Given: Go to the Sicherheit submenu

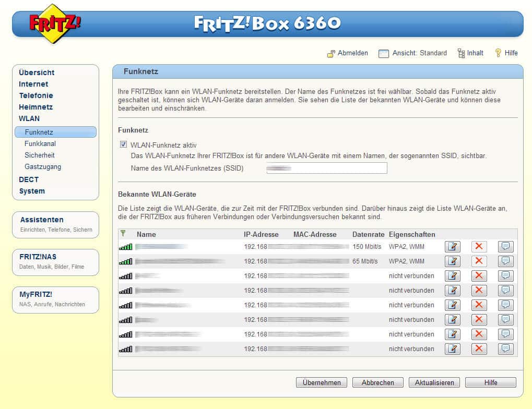Looking at the screenshot, I should 39,155.
